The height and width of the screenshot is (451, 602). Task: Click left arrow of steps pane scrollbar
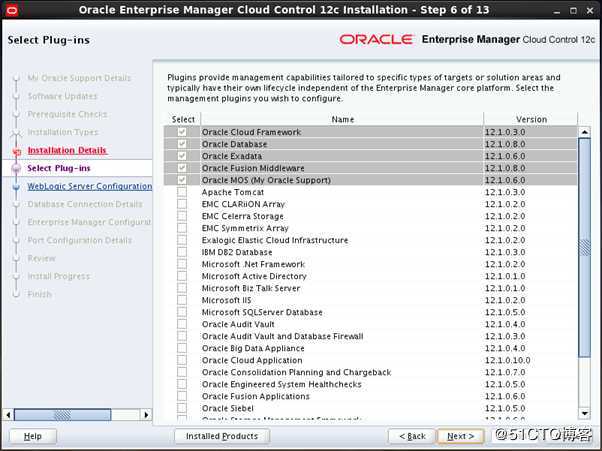[x=8, y=415]
